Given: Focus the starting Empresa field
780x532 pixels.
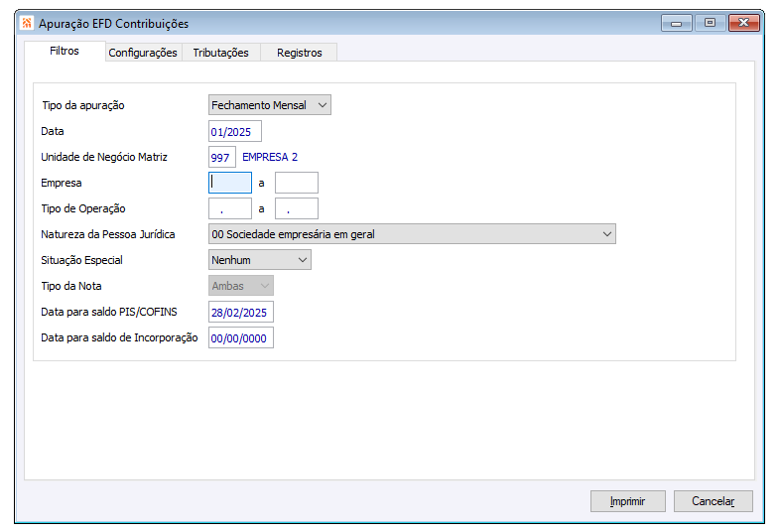Looking at the screenshot, I should pos(230,183).
